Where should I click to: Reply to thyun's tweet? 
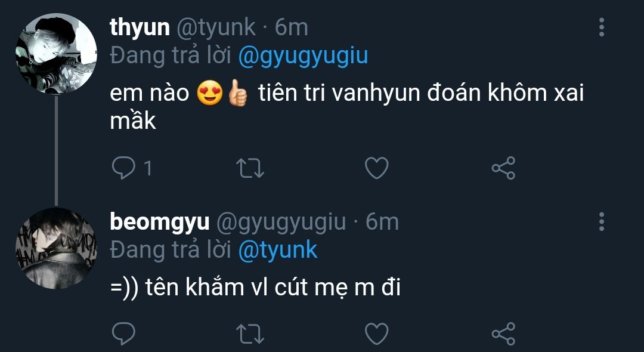(123, 168)
